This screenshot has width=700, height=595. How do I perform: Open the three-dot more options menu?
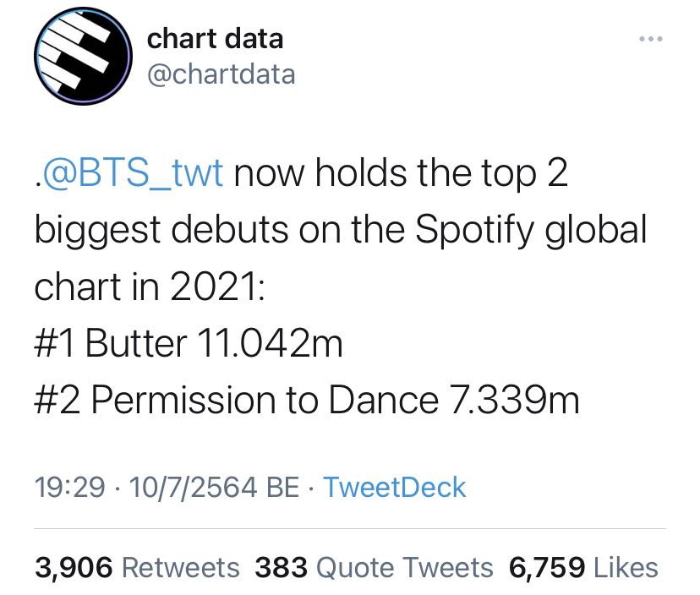coord(650,39)
